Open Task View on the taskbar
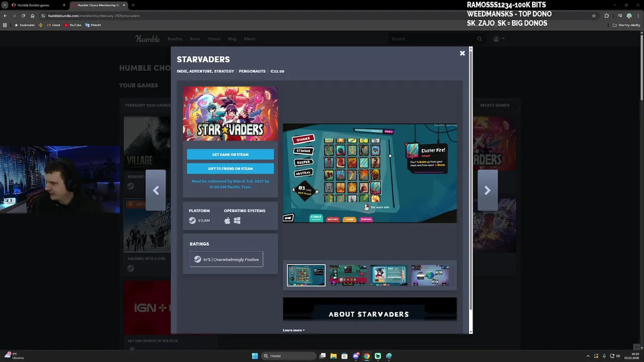The height and width of the screenshot is (362, 644). pos(323,356)
